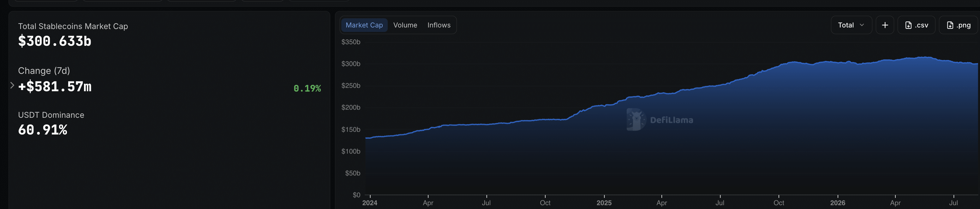
Task: Click the 2024 marker on chart axis
Action: [x=369, y=203]
